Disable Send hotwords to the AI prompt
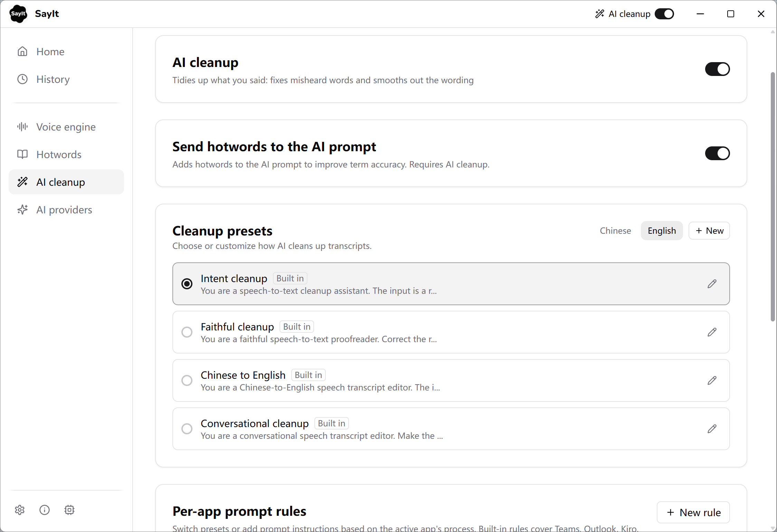Screen dimensions: 777x532 717,153
